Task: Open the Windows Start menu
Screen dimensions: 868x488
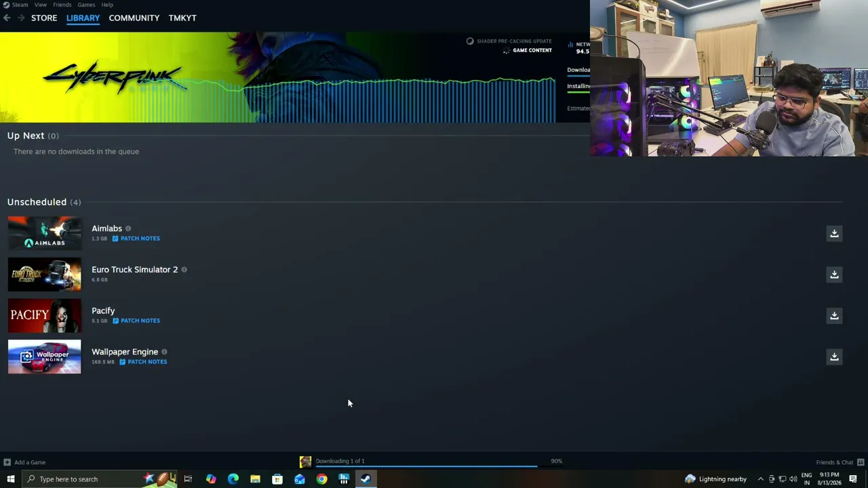Action: [10, 479]
